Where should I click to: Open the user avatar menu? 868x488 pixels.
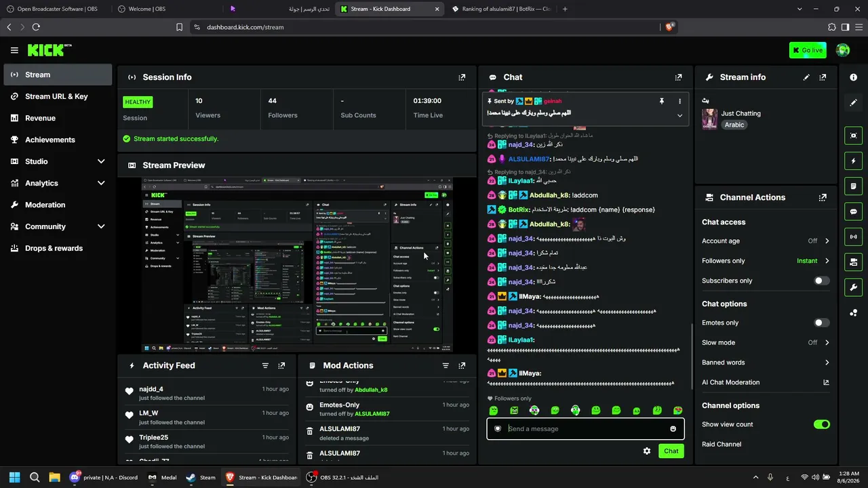(x=843, y=50)
